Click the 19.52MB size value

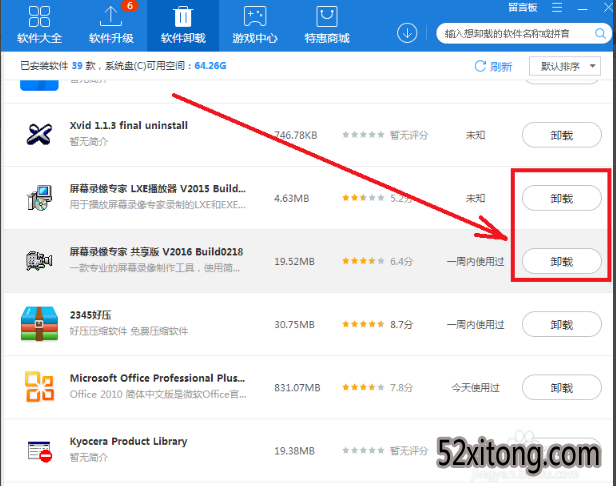[294, 261]
